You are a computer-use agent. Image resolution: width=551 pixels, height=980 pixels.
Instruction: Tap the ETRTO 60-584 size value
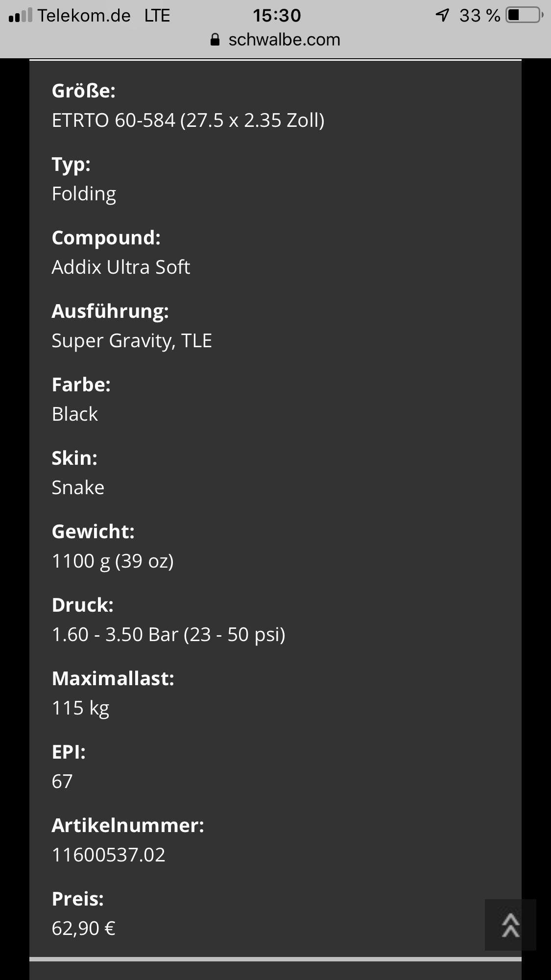[x=188, y=120]
